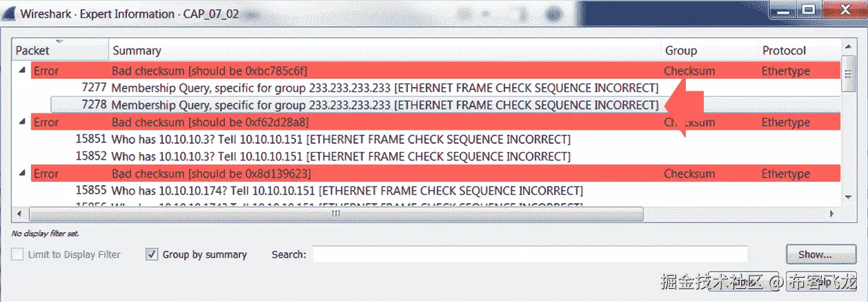Sort by the Protocol column header
Image resolution: width=868 pixels, height=302 pixels.
pos(800,50)
